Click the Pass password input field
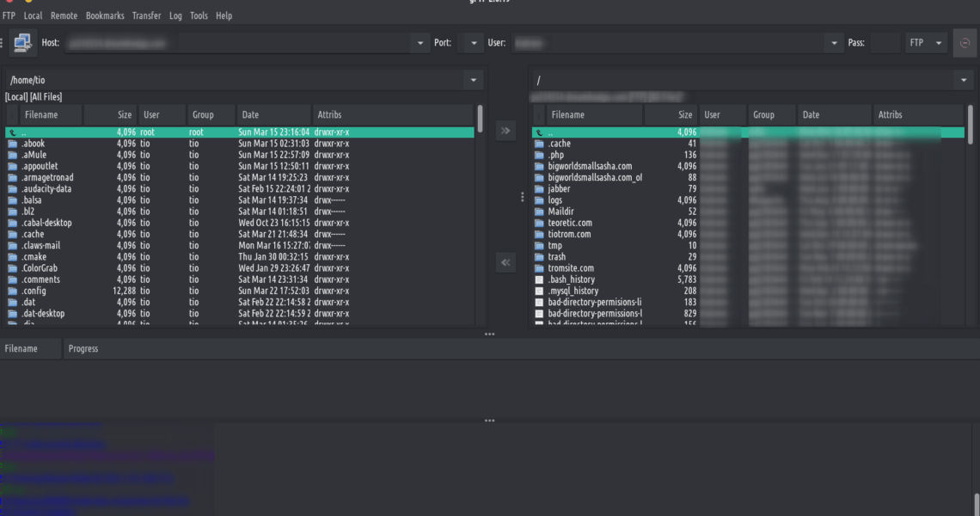The width and height of the screenshot is (980, 516). [885, 43]
